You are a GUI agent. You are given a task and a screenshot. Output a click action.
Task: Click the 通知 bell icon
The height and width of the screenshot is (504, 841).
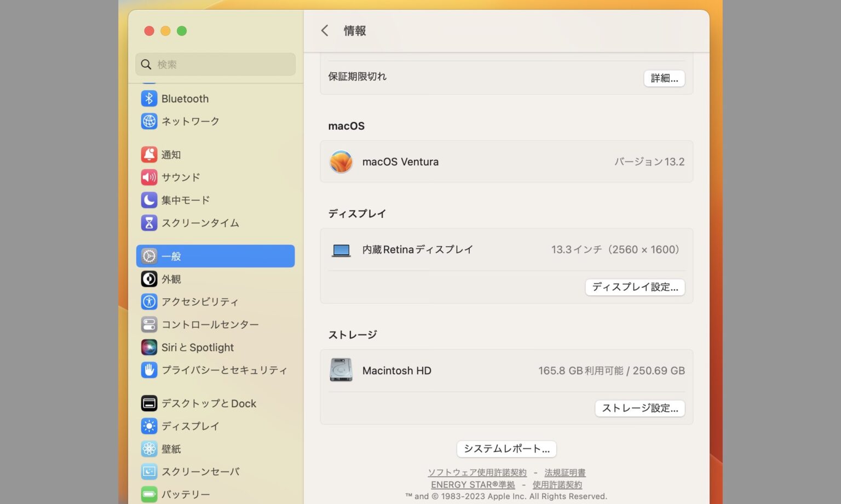(149, 154)
